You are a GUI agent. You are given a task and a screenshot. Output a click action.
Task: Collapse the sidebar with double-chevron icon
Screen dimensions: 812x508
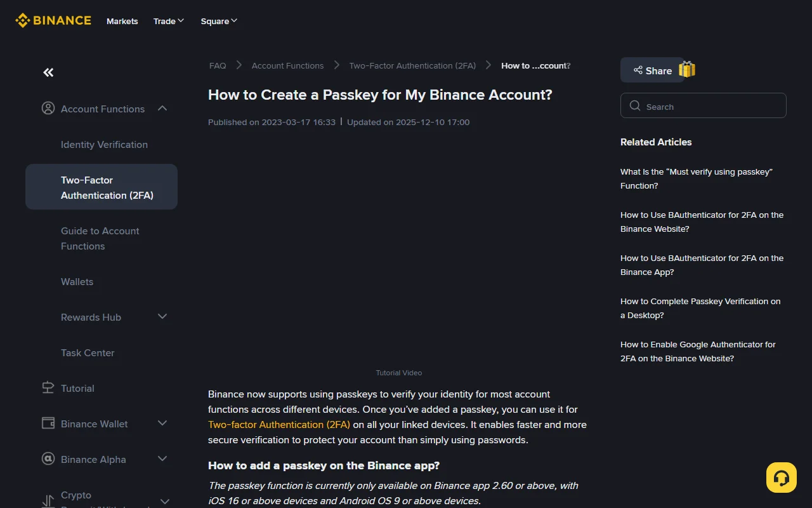pyautogui.click(x=48, y=72)
